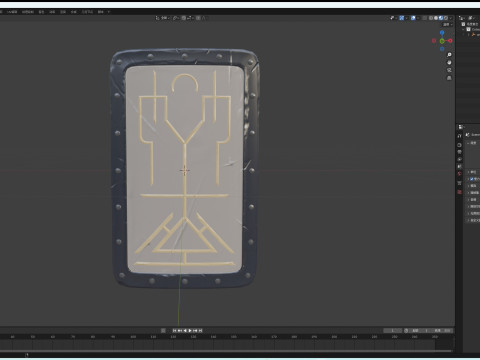Click the positive red X axis on gizmo
The image size is (480, 360).
pyautogui.click(x=450, y=41)
